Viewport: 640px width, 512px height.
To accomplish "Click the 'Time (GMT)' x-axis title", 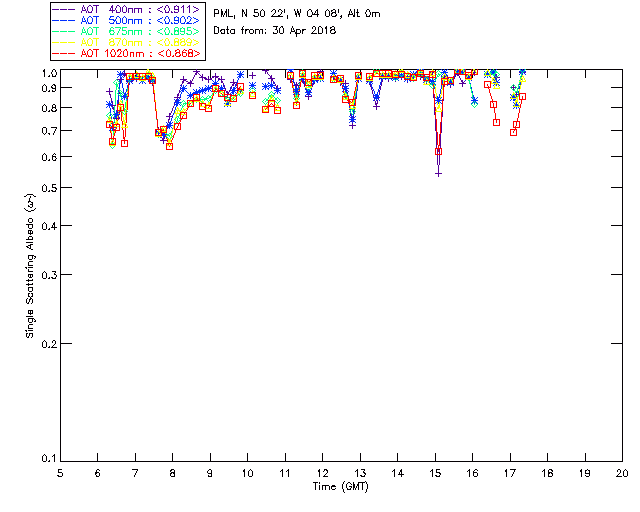I will (x=341, y=487).
